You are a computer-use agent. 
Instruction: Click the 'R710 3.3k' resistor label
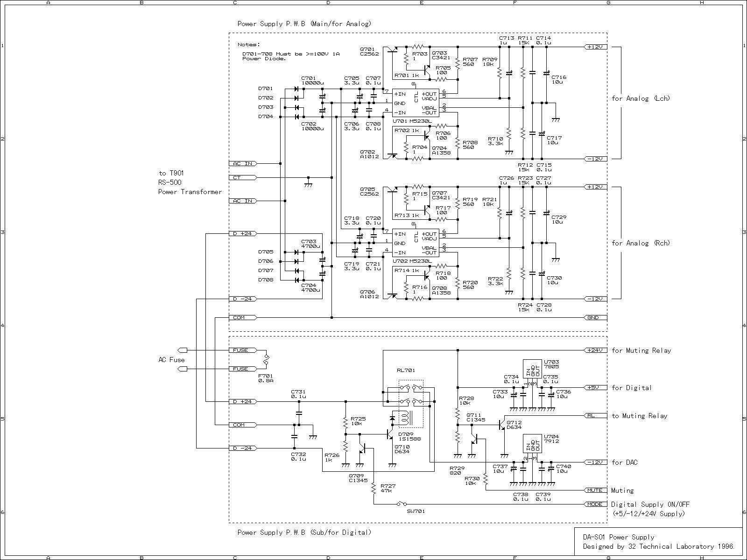(496, 141)
